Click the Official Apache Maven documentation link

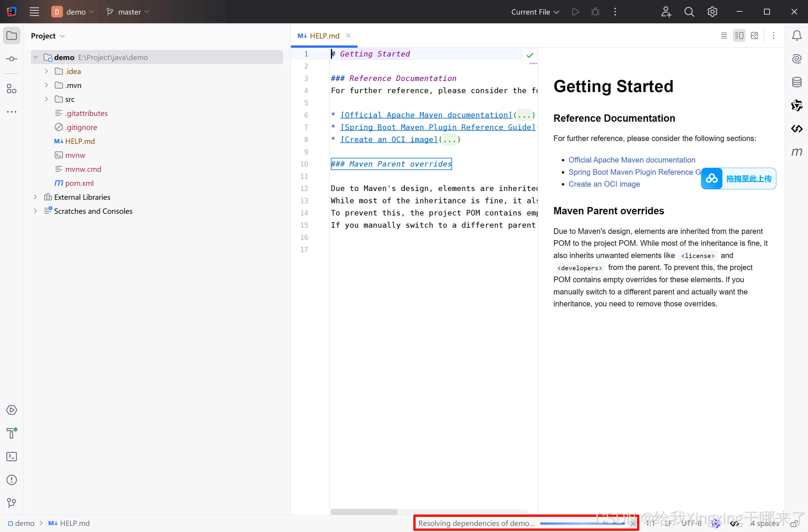click(x=631, y=160)
